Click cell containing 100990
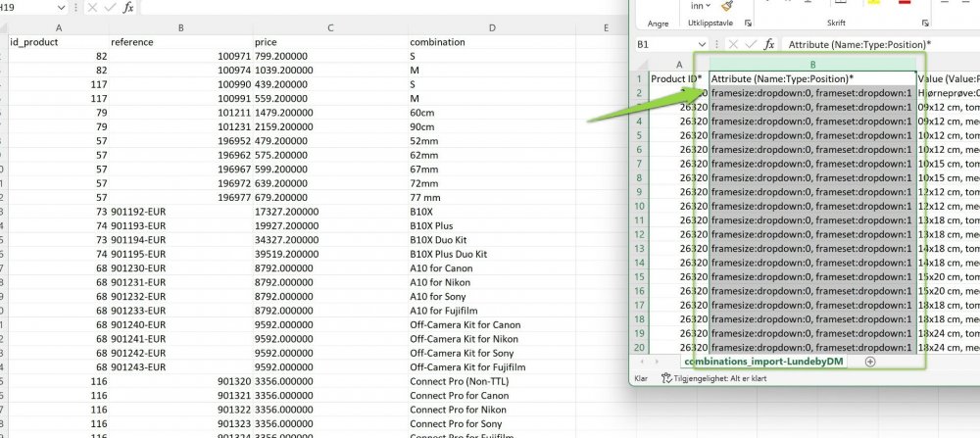 click(180, 85)
